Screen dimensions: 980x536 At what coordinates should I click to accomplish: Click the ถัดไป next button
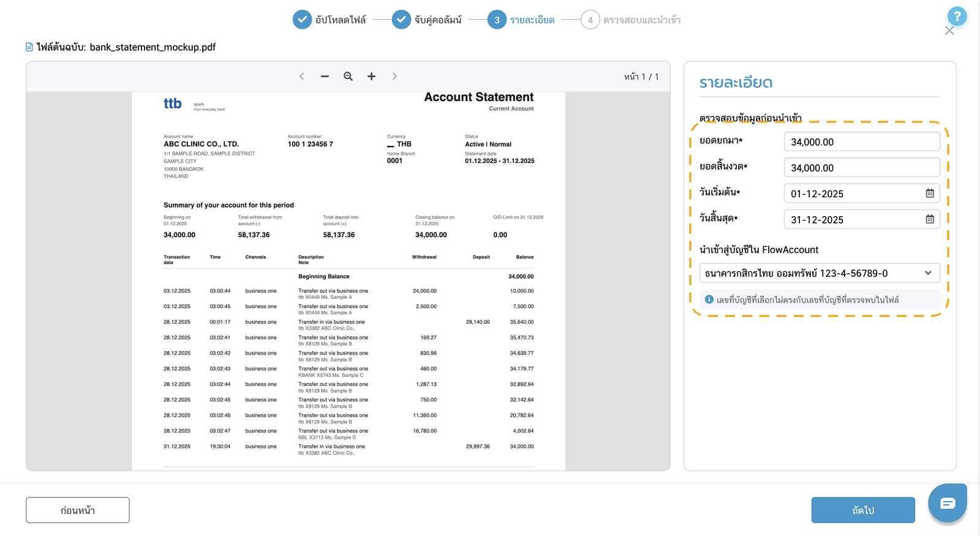pyautogui.click(x=863, y=510)
